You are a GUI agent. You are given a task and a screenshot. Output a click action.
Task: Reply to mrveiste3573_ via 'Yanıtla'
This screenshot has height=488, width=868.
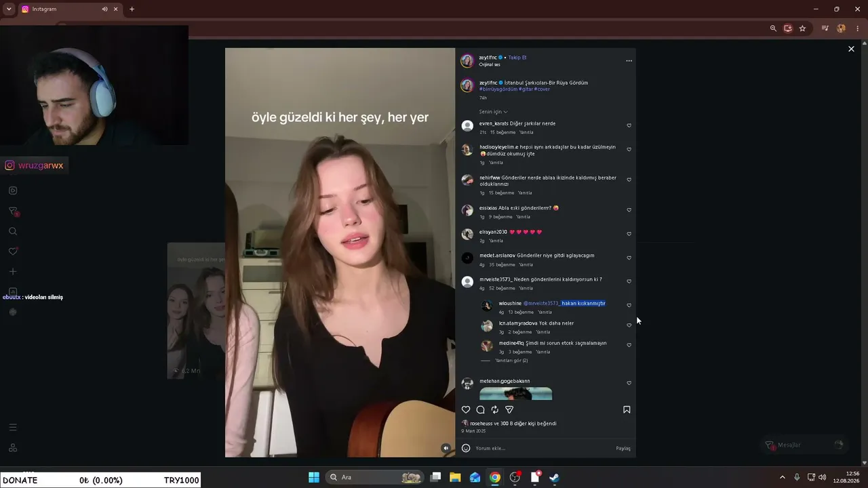click(526, 288)
